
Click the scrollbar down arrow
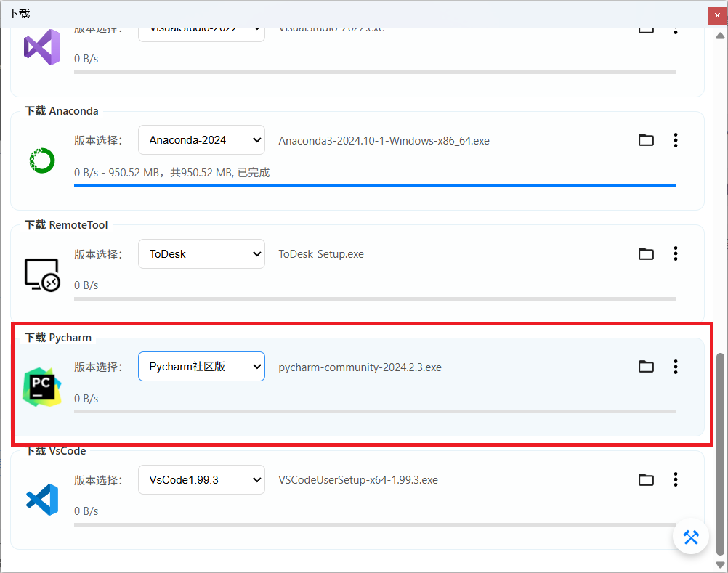[x=721, y=565]
